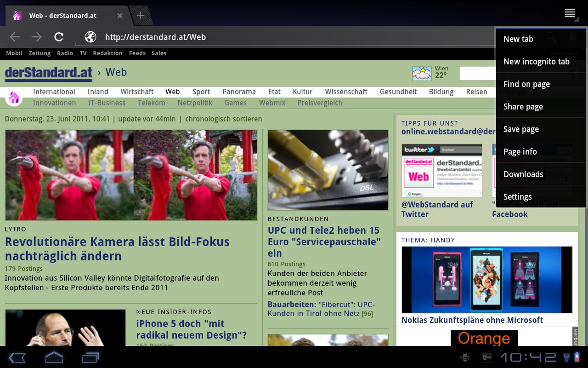588x368 pixels.
Task: Open the 'Sales' top bar link
Action: point(159,53)
